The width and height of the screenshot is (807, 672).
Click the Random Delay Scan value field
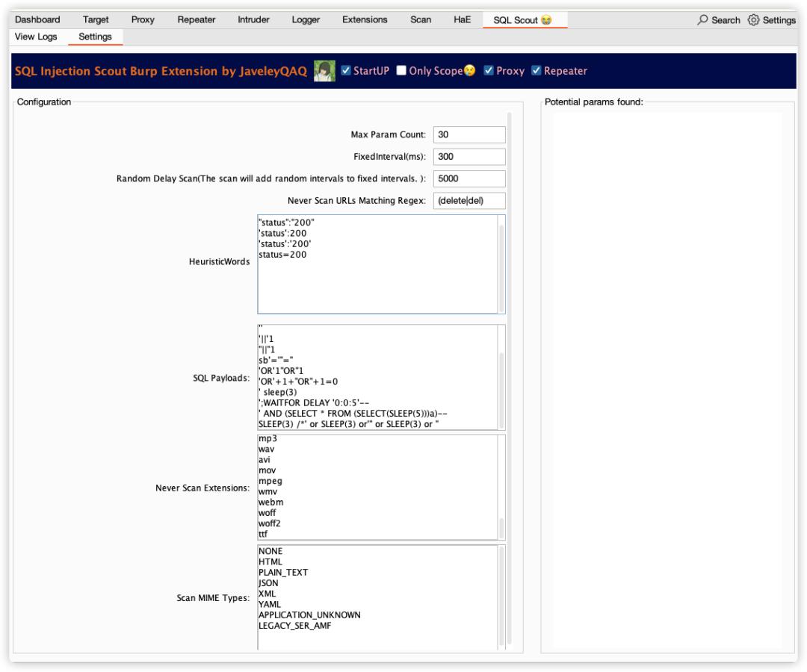click(x=469, y=179)
